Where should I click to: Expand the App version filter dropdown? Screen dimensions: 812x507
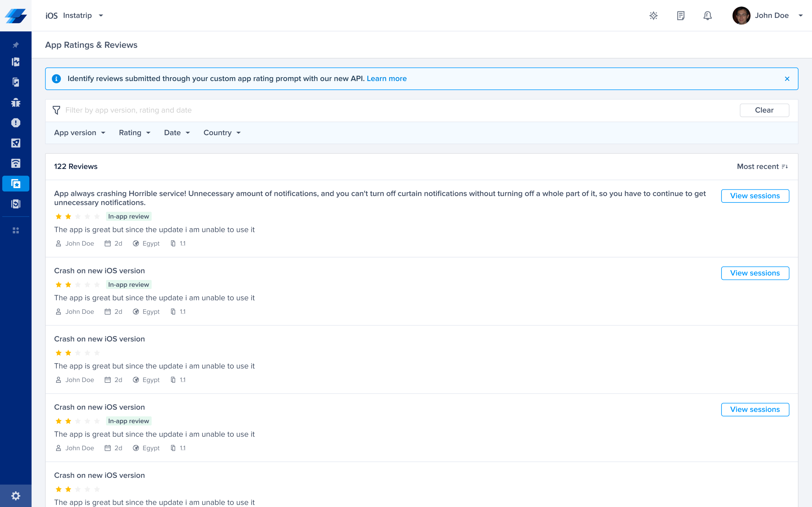coord(80,133)
